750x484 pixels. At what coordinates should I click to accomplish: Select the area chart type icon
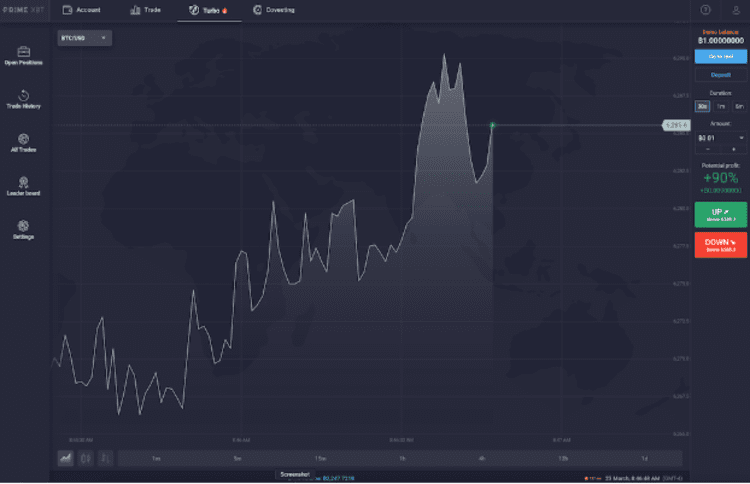(x=66, y=458)
